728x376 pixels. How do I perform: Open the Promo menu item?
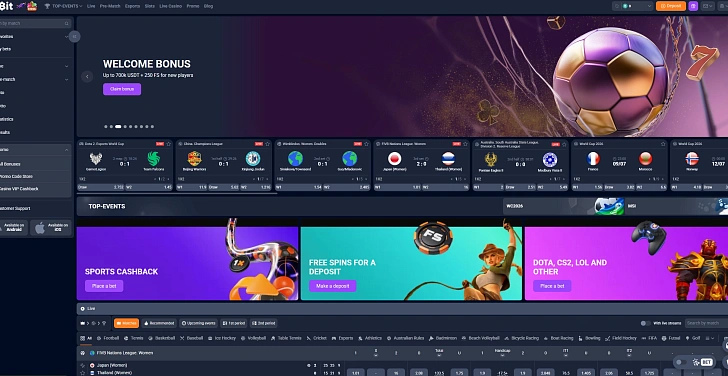pyautogui.click(x=193, y=6)
